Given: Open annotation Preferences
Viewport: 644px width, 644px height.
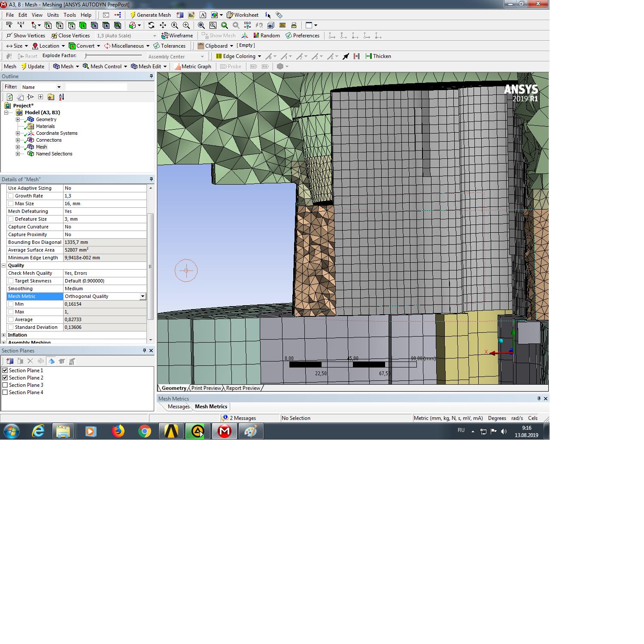Looking at the screenshot, I should point(302,36).
